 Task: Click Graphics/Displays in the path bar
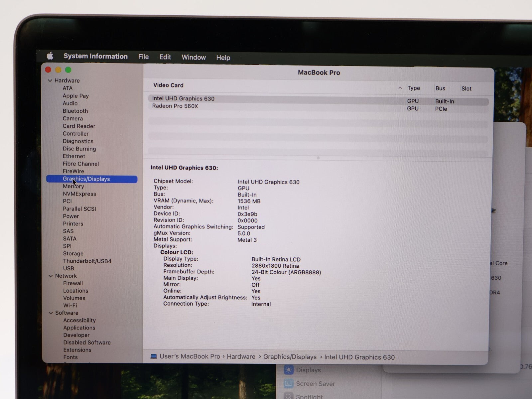tap(290, 357)
